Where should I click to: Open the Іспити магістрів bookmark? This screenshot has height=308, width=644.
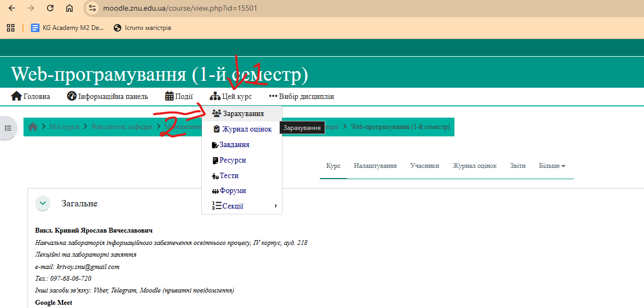coord(143,28)
